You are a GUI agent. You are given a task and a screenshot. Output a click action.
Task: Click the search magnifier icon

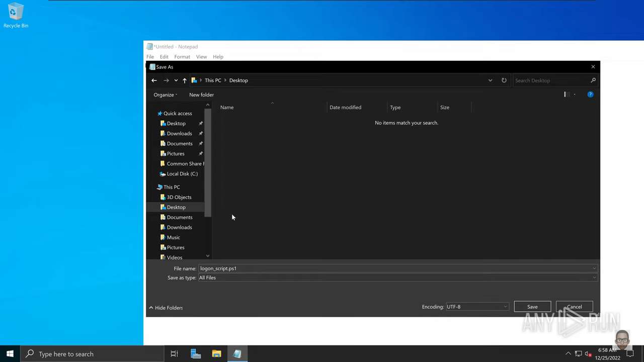pyautogui.click(x=593, y=80)
